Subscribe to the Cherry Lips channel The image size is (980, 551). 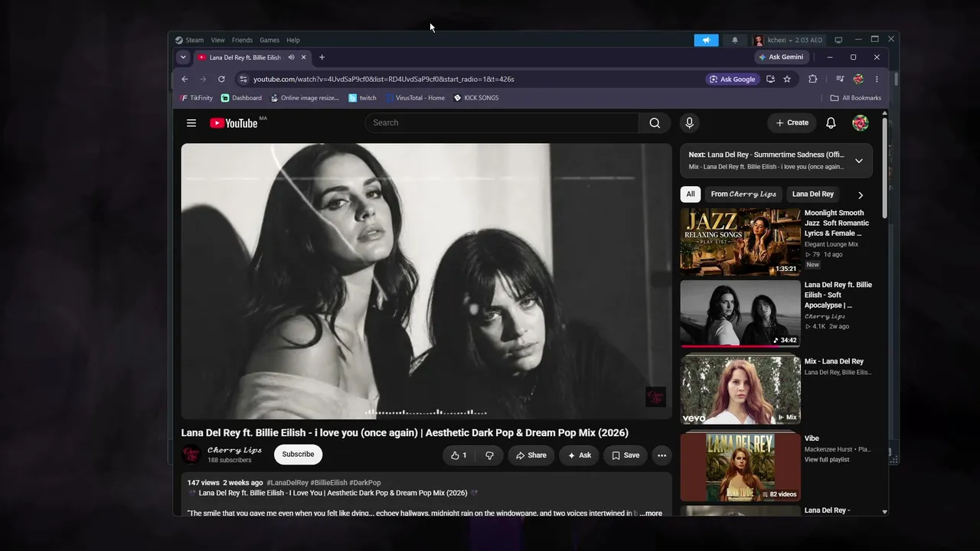click(298, 455)
